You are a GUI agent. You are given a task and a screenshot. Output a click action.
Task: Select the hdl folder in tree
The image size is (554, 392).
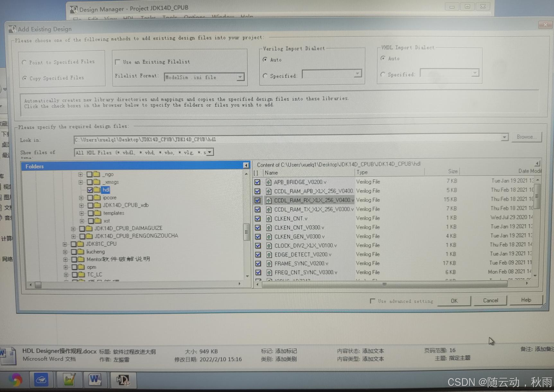[x=106, y=190]
